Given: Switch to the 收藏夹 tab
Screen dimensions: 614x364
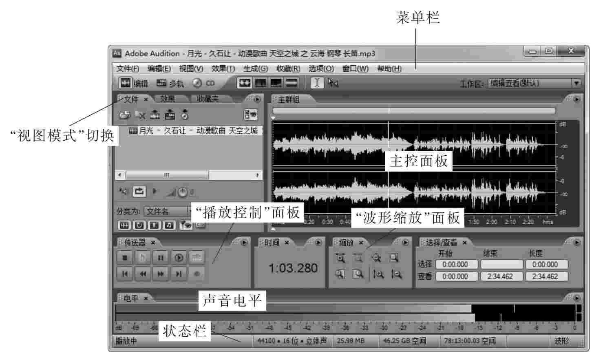Looking at the screenshot, I should pos(208,99).
